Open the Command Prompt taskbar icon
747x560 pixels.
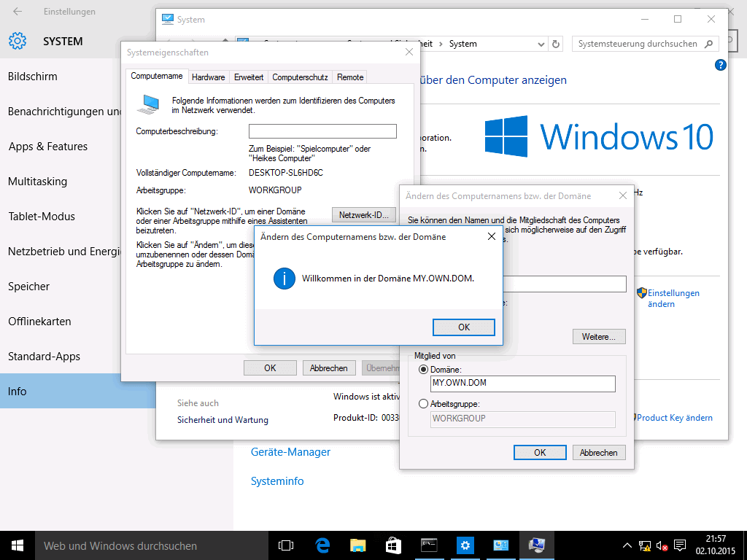point(429,545)
